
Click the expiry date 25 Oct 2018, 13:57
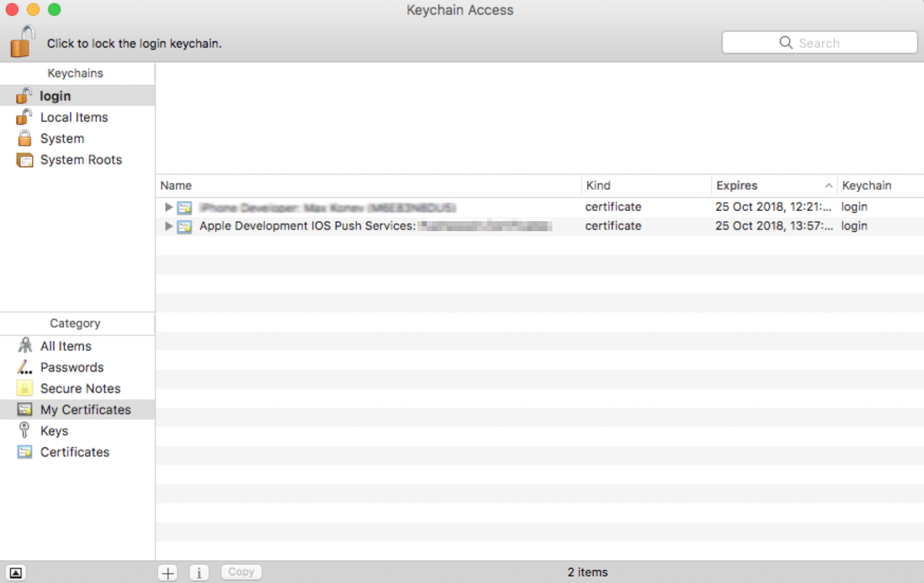773,226
